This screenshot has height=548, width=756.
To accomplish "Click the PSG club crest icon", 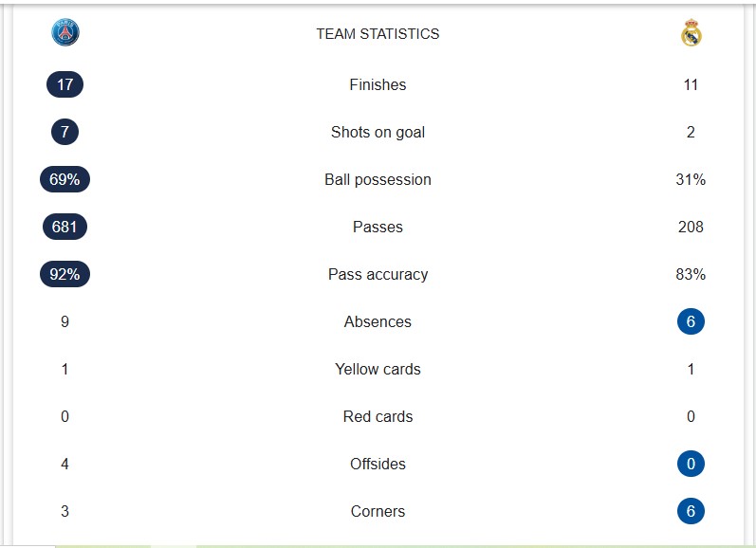I will (x=65, y=33).
